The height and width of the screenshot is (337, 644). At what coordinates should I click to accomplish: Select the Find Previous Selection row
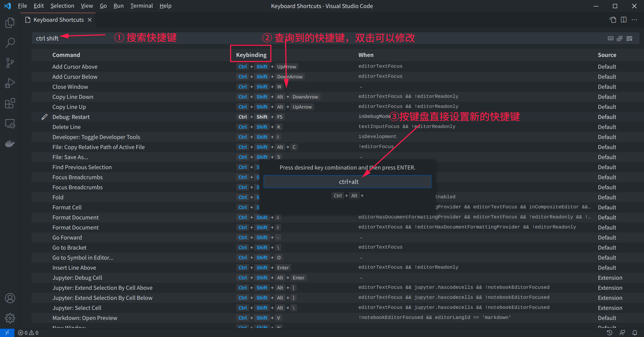click(x=336, y=167)
